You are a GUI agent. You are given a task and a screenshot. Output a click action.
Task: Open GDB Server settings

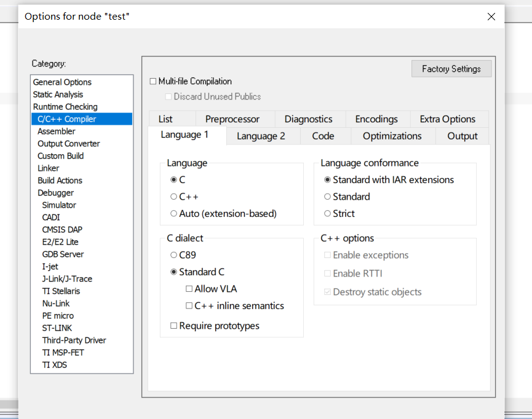point(82,254)
